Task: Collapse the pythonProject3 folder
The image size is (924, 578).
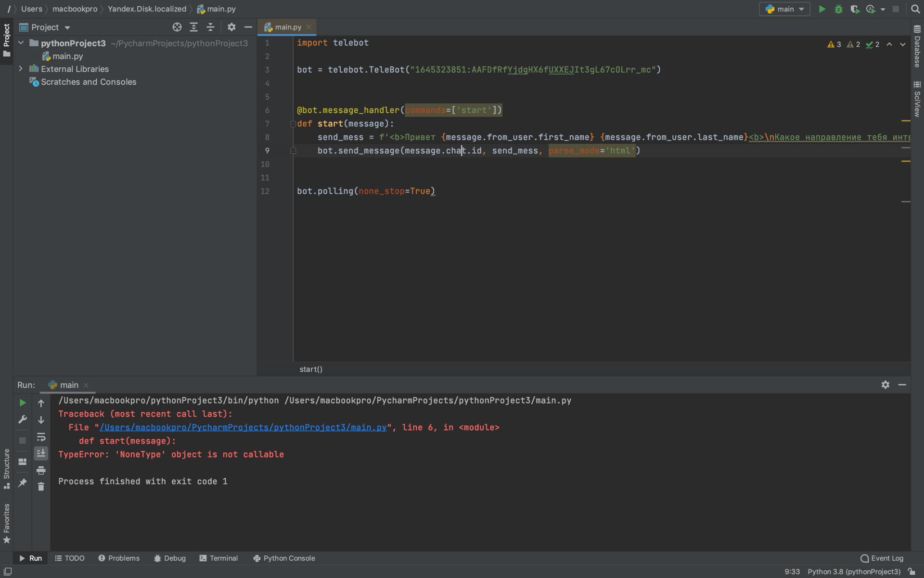Action: (x=21, y=43)
